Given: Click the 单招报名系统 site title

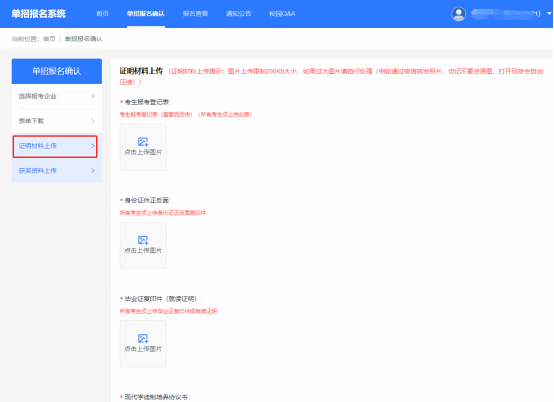Looking at the screenshot, I should [39, 14].
